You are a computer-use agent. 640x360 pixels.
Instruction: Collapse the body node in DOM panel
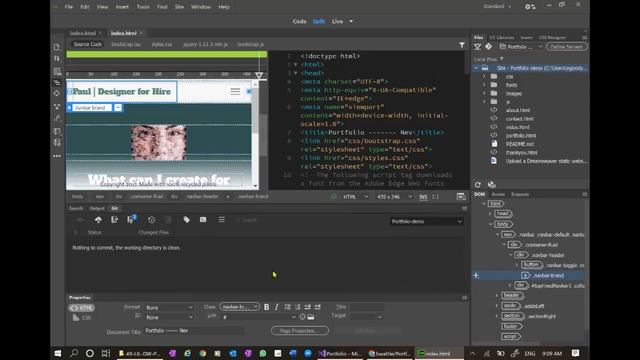point(490,224)
